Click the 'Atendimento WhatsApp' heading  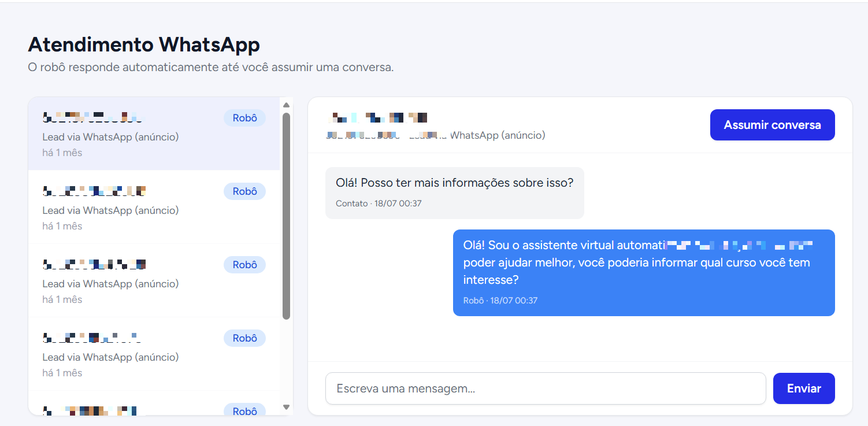[x=144, y=45]
